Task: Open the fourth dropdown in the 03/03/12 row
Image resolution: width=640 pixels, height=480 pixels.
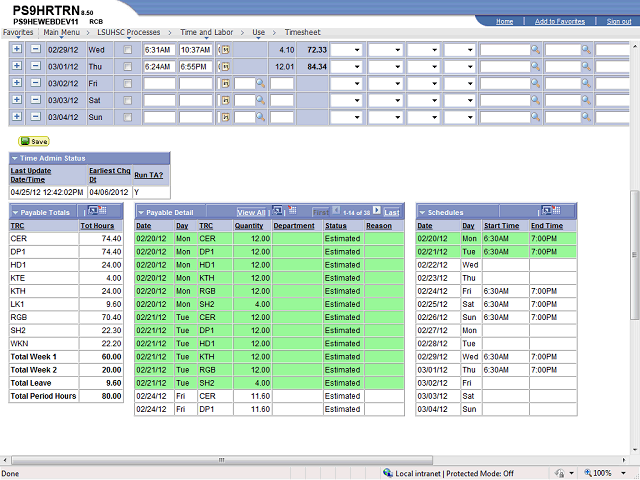Action: tap(459, 100)
